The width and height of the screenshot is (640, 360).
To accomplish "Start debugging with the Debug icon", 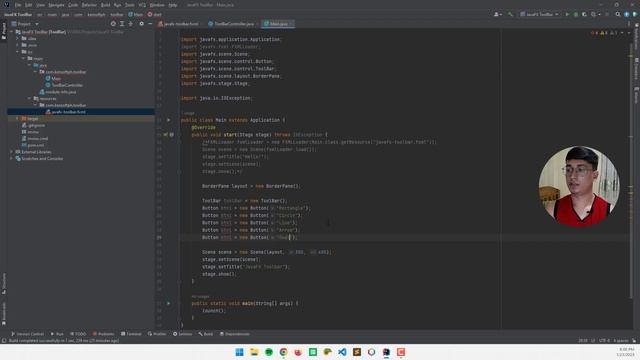I will pos(576,14).
